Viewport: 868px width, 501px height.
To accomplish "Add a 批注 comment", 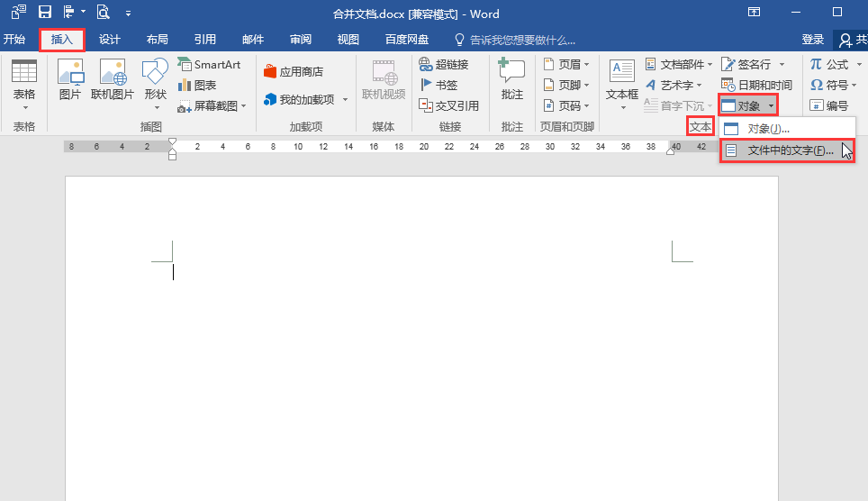I will (512, 80).
